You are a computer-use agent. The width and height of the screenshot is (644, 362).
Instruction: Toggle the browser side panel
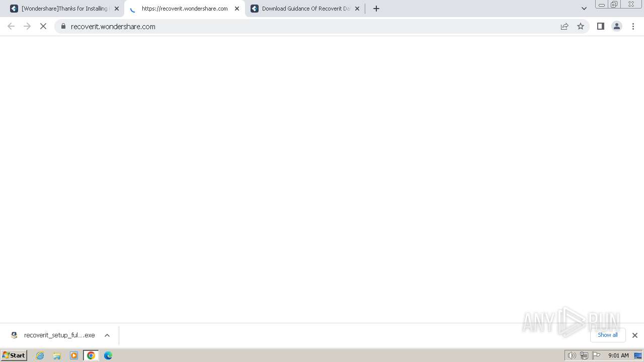[x=601, y=26]
